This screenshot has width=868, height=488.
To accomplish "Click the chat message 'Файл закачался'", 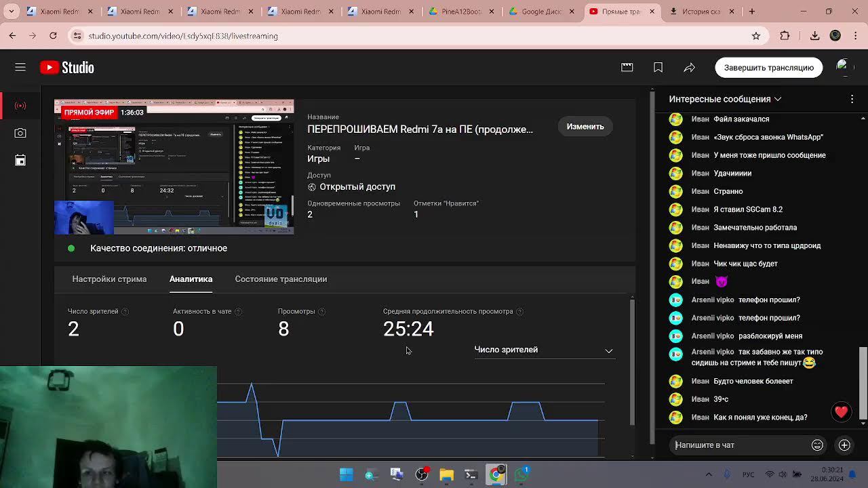I will pyautogui.click(x=741, y=119).
